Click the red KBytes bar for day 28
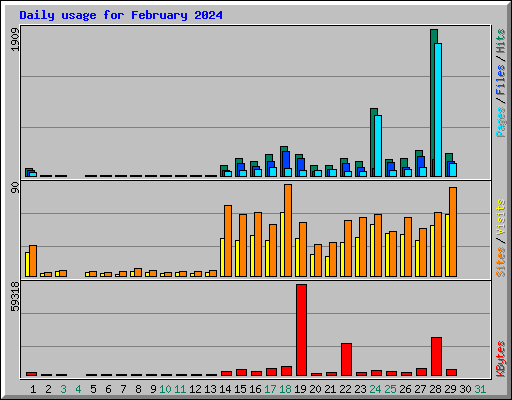Image resolution: width=512 pixels, height=400 pixels. [436, 356]
